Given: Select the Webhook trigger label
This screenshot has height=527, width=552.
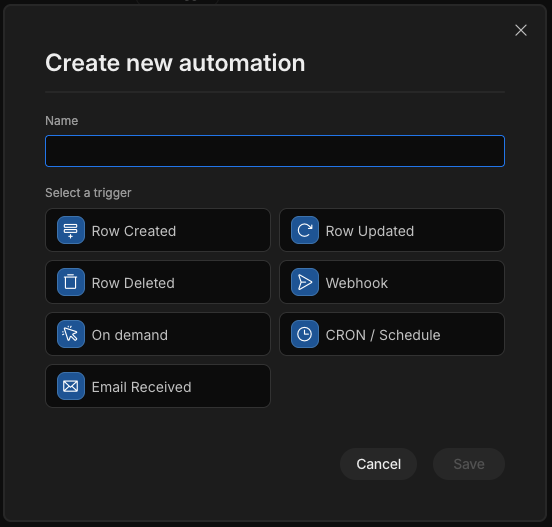Looking at the screenshot, I should (x=357, y=283).
